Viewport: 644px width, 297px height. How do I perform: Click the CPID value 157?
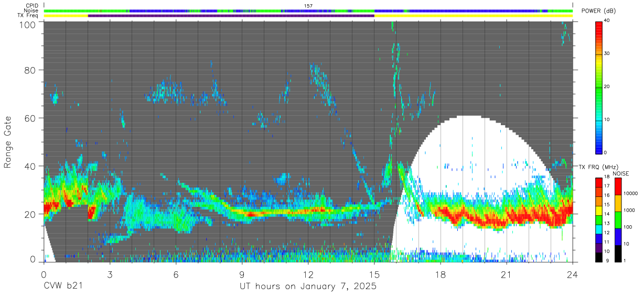[x=308, y=5]
